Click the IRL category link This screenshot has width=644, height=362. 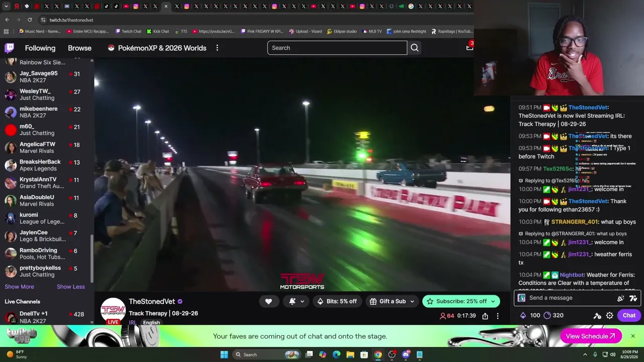pyautogui.click(x=132, y=322)
